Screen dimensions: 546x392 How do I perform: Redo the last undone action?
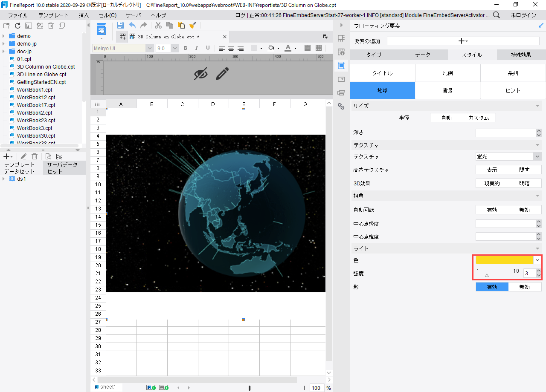tap(144, 25)
